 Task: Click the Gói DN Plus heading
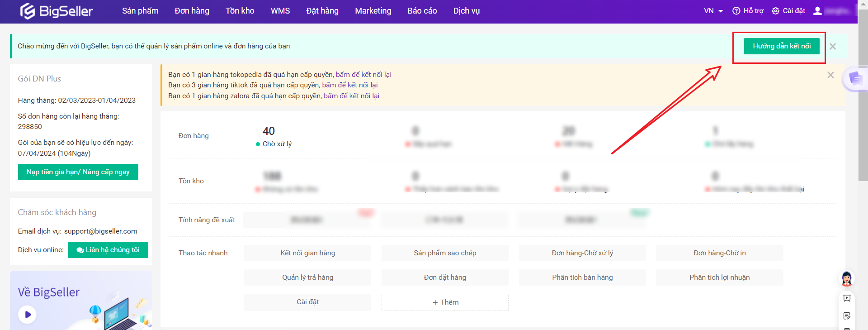point(39,79)
